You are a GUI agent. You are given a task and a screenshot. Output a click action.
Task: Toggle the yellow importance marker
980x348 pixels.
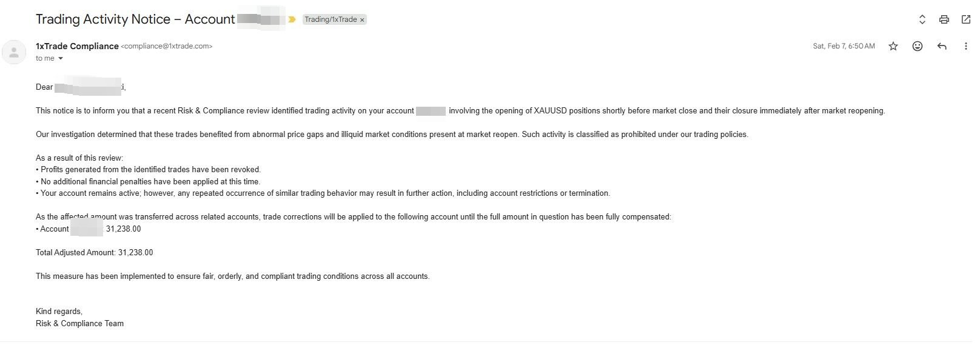(x=292, y=19)
